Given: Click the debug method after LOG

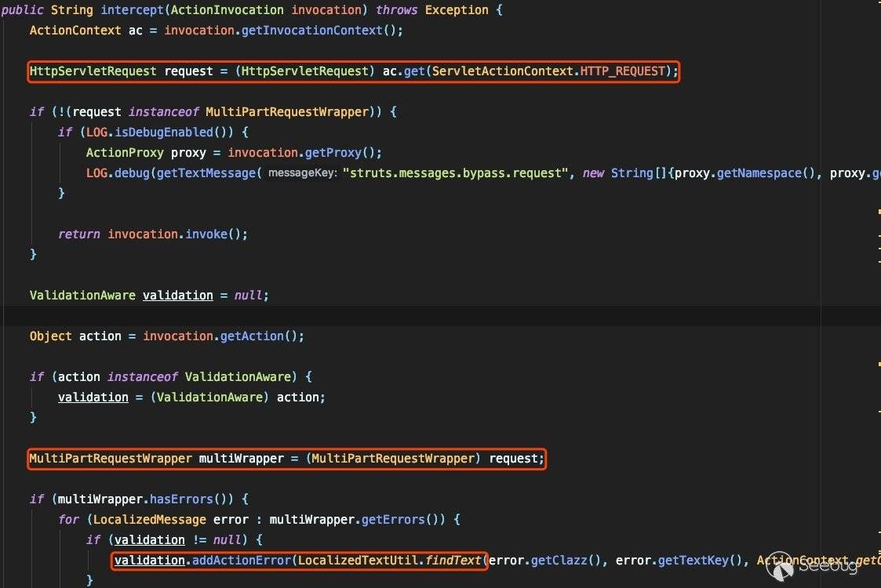Looking at the screenshot, I should click(x=132, y=173).
